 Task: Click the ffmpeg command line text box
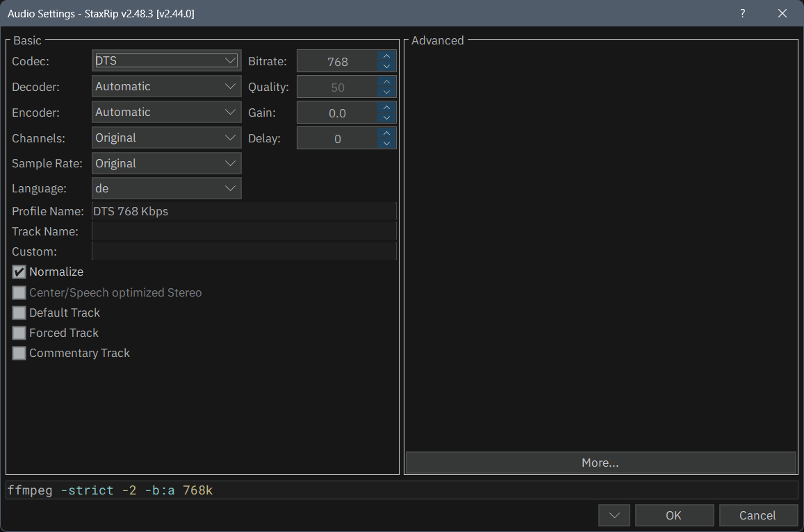(402, 490)
